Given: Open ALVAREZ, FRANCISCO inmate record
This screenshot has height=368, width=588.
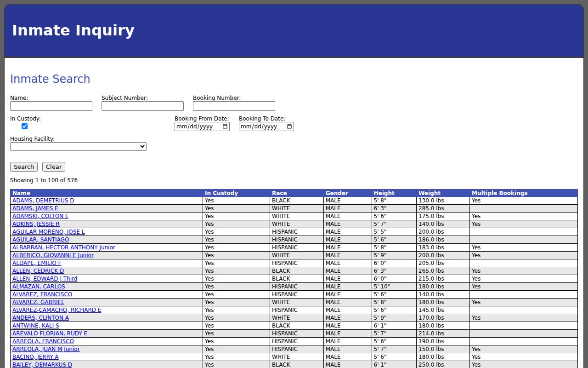Looking at the screenshot, I should (x=42, y=294).
